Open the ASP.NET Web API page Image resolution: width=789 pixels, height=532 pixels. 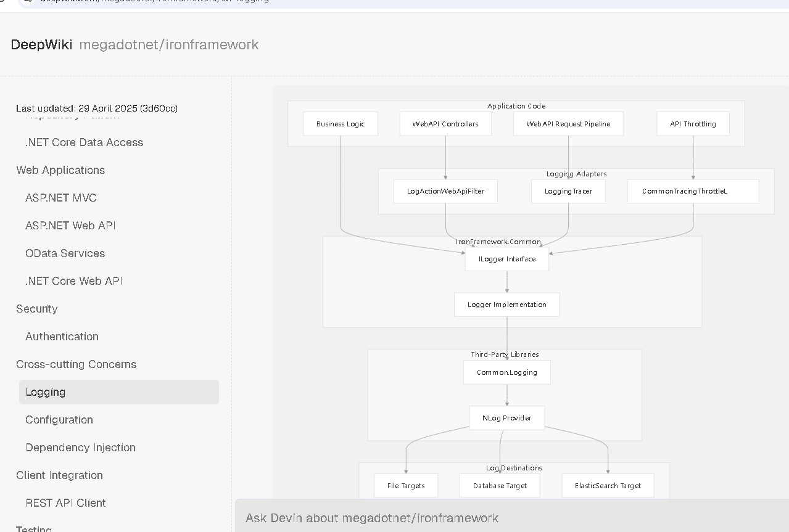coord(70,226)
